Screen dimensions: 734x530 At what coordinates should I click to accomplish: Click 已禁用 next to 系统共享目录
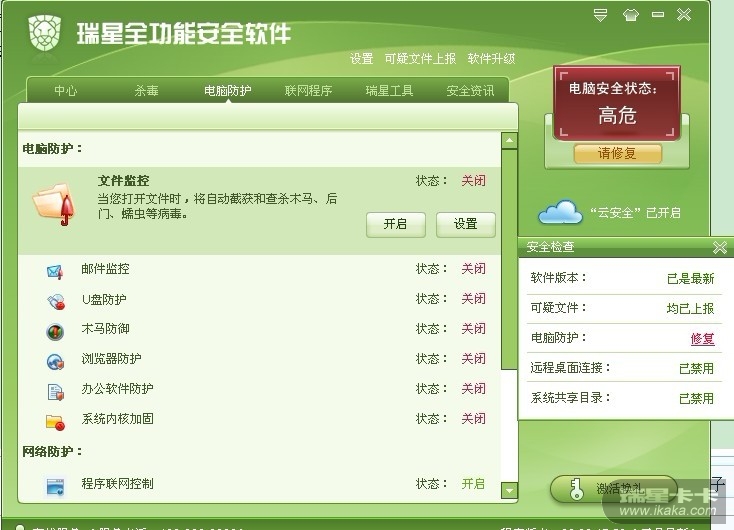696,398
